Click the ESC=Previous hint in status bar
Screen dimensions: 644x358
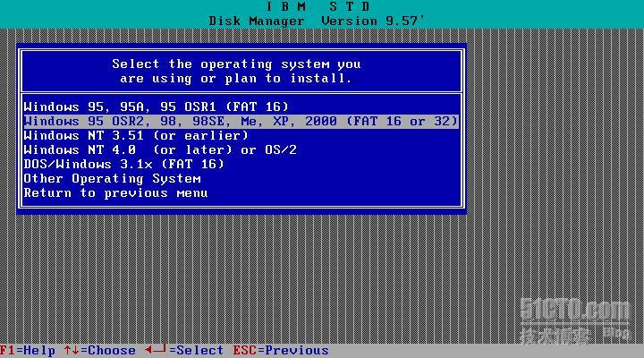click(x=281, y=351)
